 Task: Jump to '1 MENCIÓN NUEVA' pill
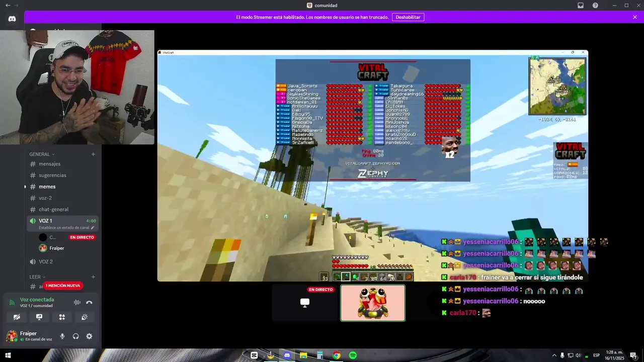[63, 286]
